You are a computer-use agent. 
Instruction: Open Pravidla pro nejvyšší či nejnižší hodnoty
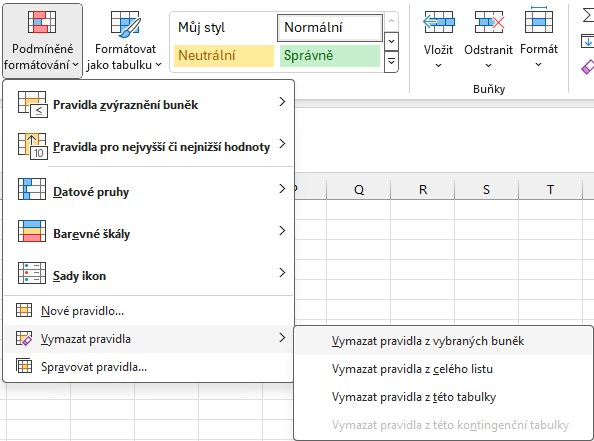(148, 146)
